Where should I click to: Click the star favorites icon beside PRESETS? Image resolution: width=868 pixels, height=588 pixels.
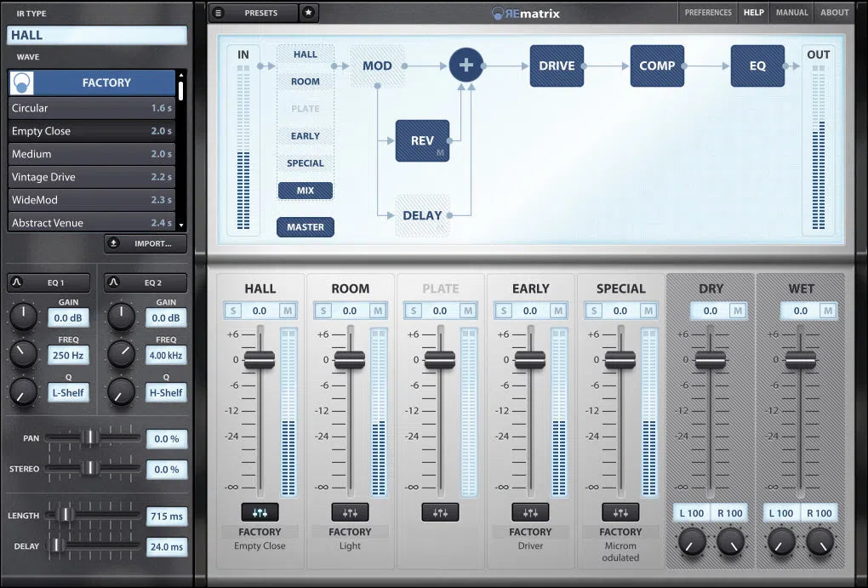(308, 12)
